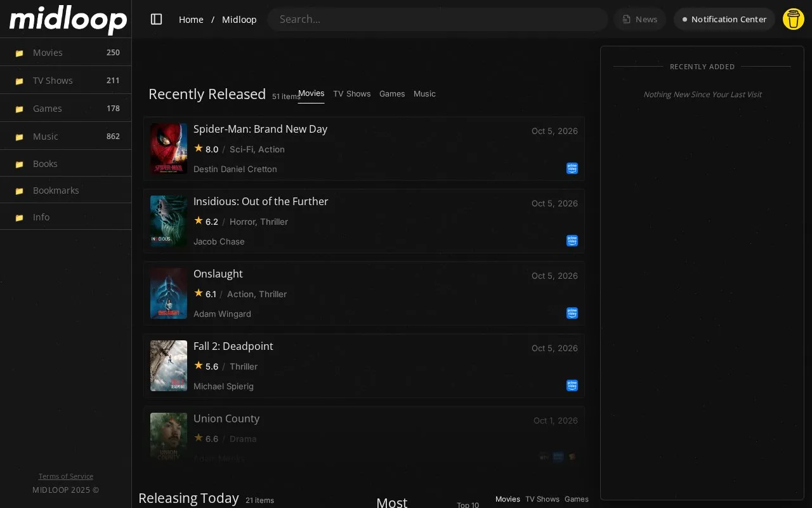This screenshot has width=812, height=508.
Task: Open Fall 2: Deadpoint title
Action: pos(233,346)
